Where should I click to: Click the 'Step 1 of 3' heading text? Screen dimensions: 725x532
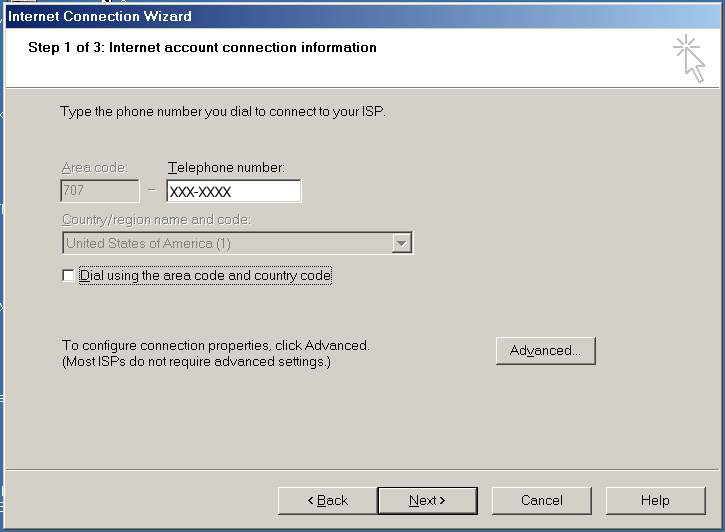coord(202,48)
